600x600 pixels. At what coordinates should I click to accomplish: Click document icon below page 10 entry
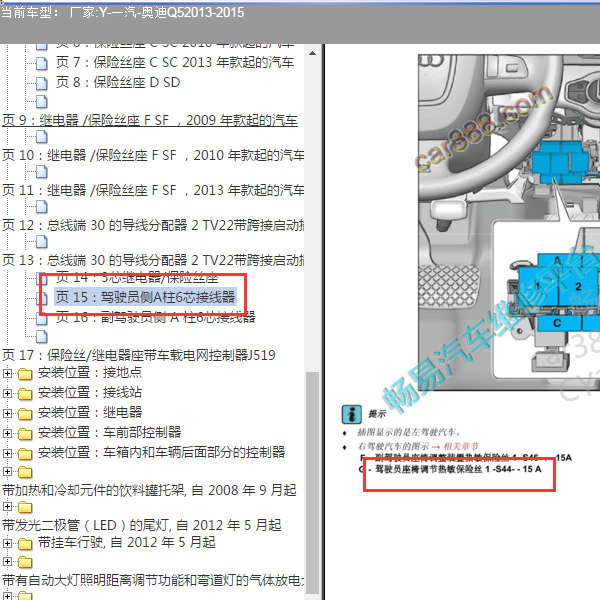[x=42, y=172]
